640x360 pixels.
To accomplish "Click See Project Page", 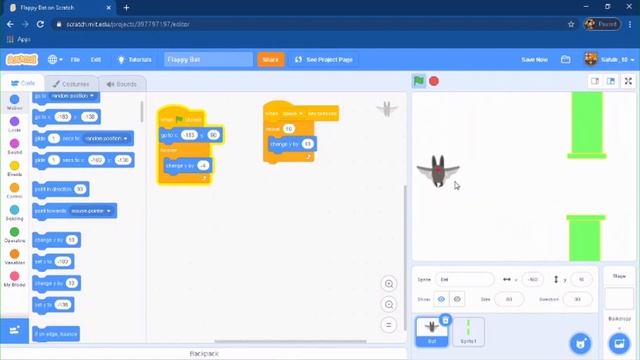I will [324, 60].
